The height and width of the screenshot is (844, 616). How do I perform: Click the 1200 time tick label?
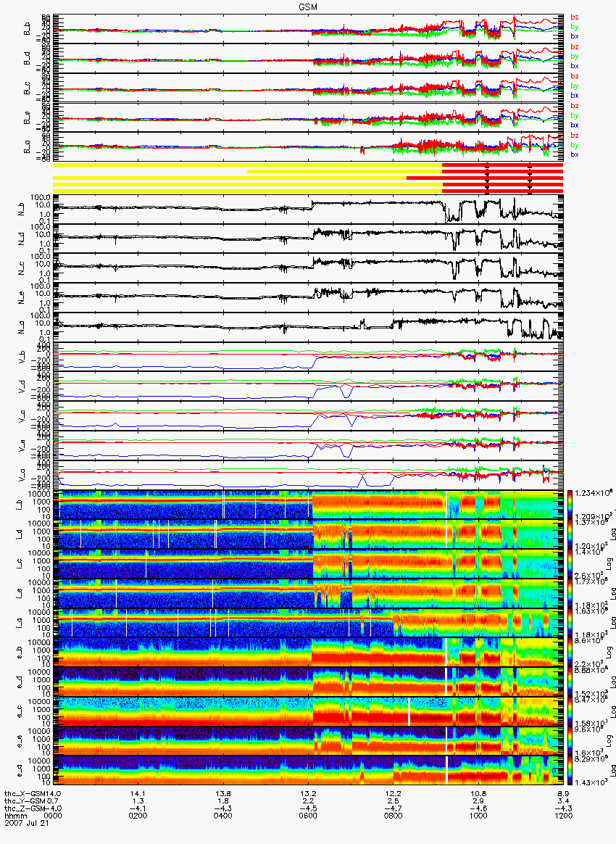coord(563,816)
